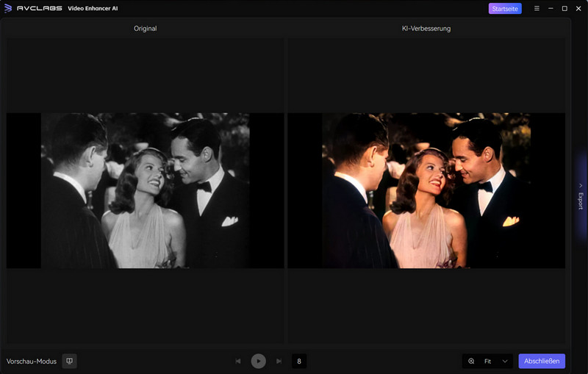
Task: Click the zoom magnifier icon
Action: tap(471, 362)
